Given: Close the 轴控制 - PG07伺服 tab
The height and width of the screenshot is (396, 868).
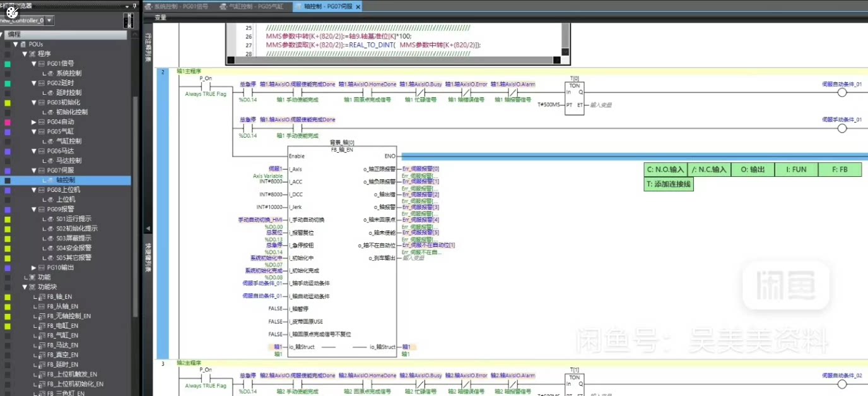Looking at the screenshot, I should 358,7.
